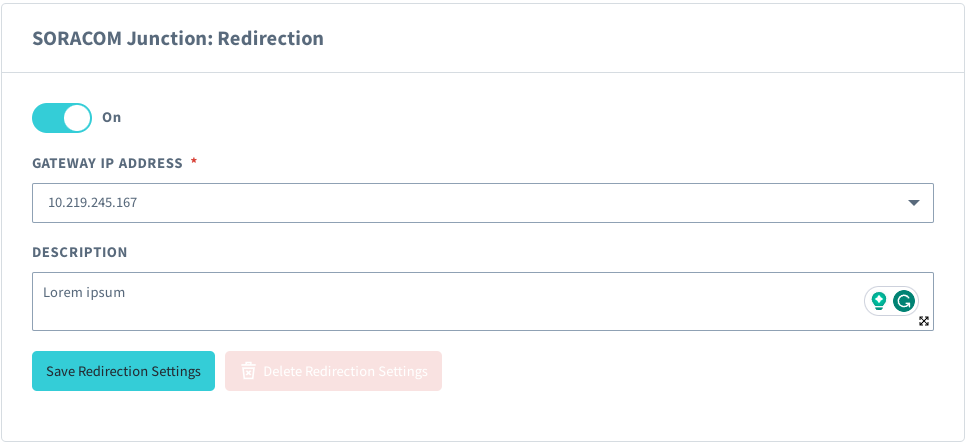This screenshot has height=443, width=969.
Task: Click the word "Redirection" in panel title
Action: coord(271,39)
